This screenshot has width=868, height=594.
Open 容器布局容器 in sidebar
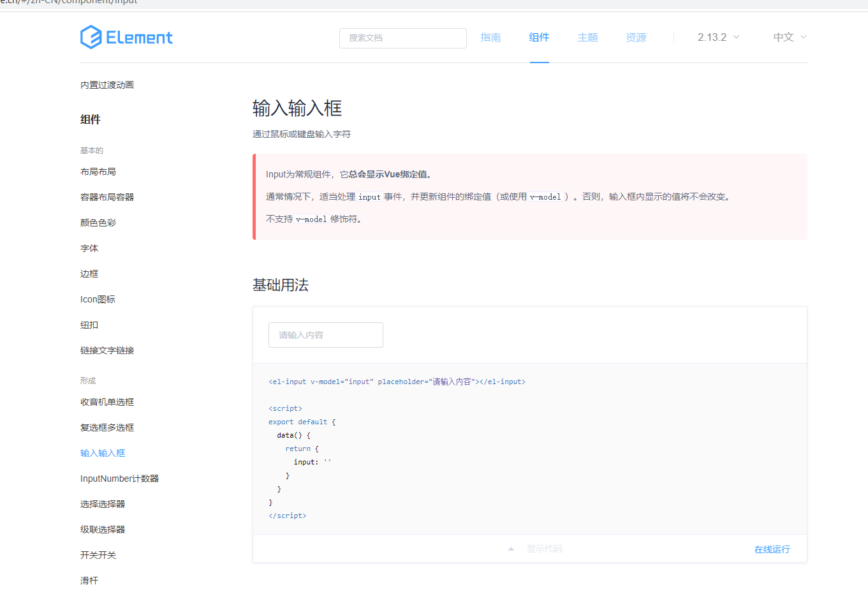pos(107,197)
